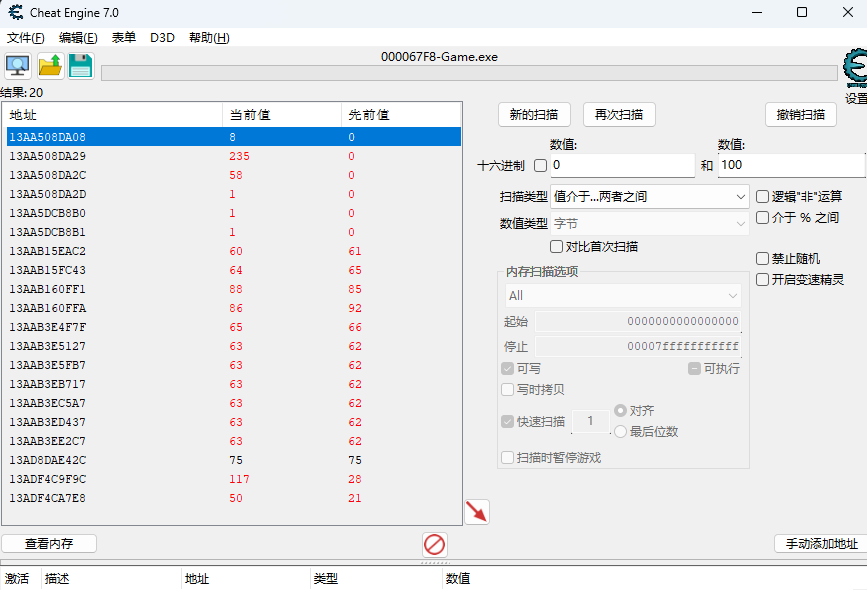Screen dimensions: 867x590
Task: Click the 手动添加地址 button
Action: [822, 544]
